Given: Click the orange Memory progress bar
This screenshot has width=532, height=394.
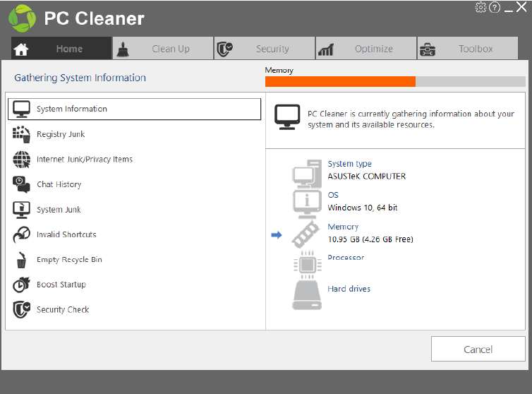Looking at the screenshot, I should (395, 81).
